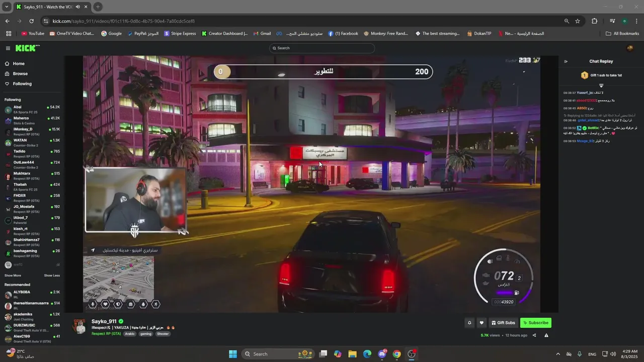Open Following in the sidebar
Viewport: 644px width, 362px height.
click(x=22, y=84)
